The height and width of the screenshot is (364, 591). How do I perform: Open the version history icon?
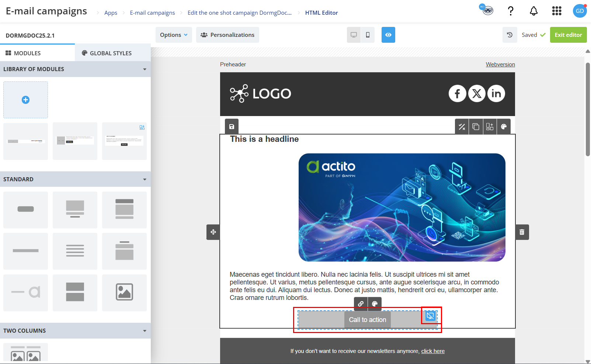tap(510, 35)
